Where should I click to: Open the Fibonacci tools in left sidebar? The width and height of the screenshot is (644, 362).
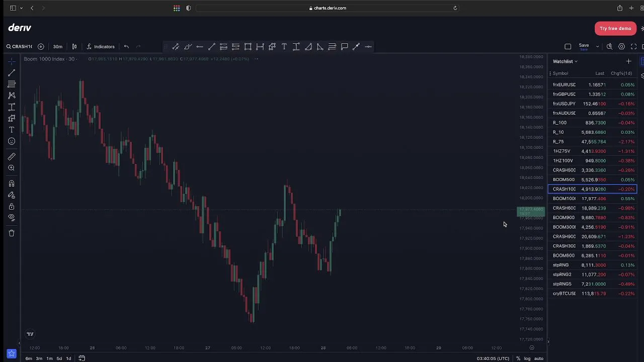click(12, 84)
